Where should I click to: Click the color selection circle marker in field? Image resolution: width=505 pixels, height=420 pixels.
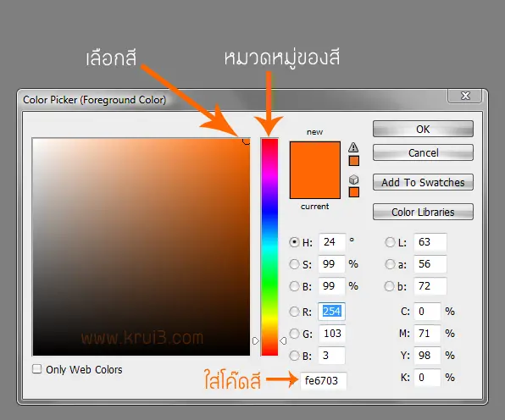pos(247,141)
